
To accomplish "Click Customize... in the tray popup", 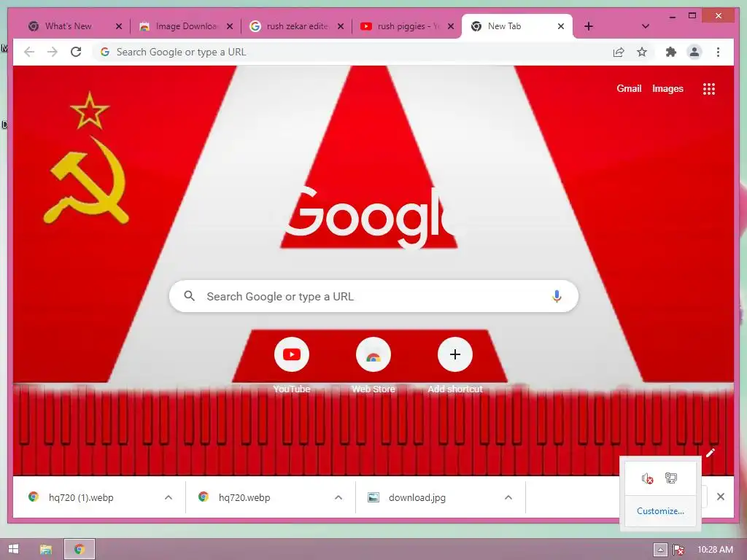I will tap(660, 511).
